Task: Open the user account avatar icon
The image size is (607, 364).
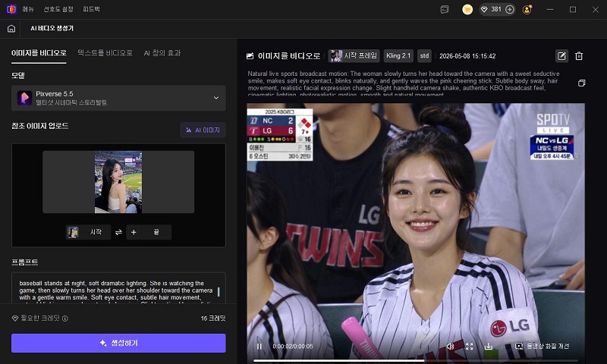Action: coord(527,10)
